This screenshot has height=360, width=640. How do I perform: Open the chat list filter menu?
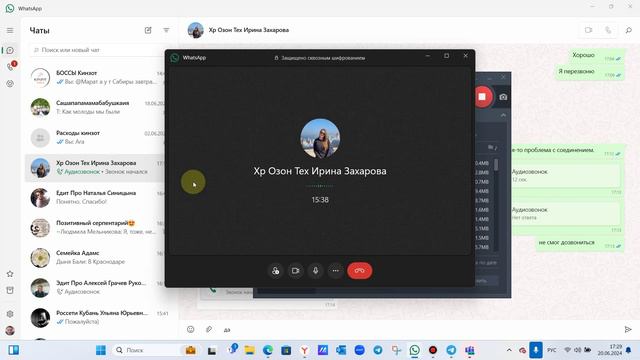click(x=166, y=30)
